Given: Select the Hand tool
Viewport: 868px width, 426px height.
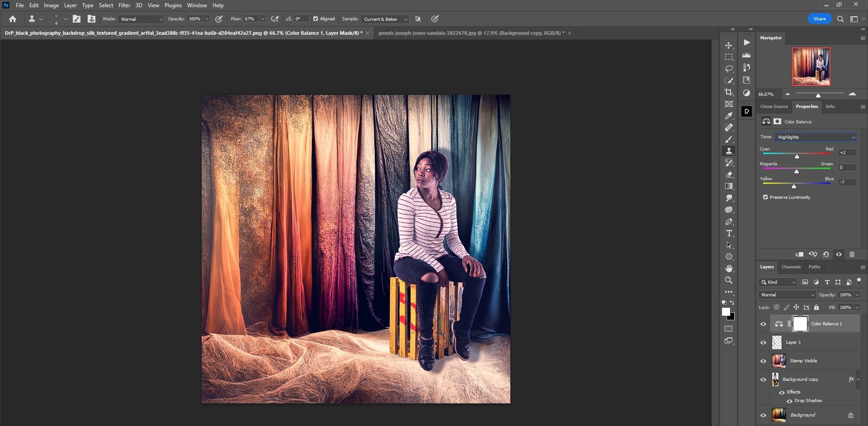Looking at the screenshot, I should tap(729, 268).
